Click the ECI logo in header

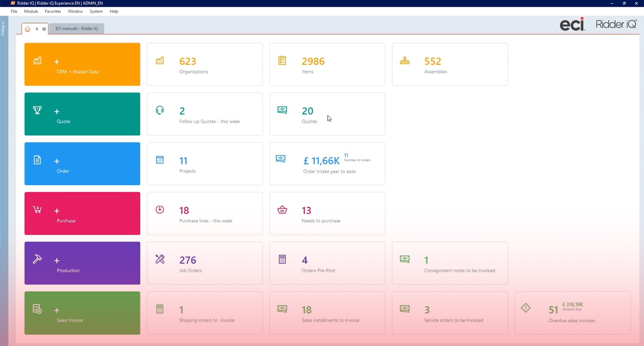(572, 24)
